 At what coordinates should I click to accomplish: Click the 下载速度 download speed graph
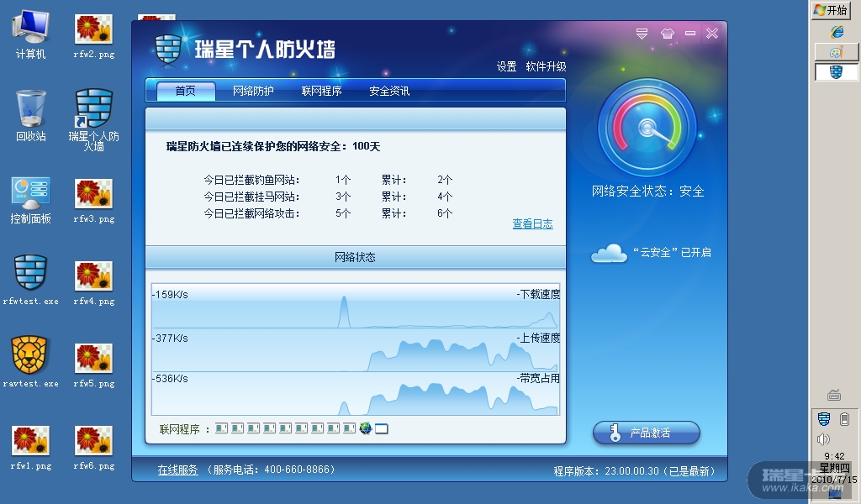pyautogui.click(x=356, y=307)
